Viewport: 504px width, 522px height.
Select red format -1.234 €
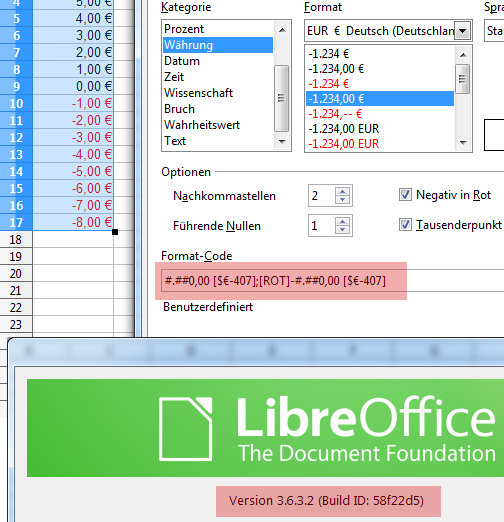[x=380, y=84]
